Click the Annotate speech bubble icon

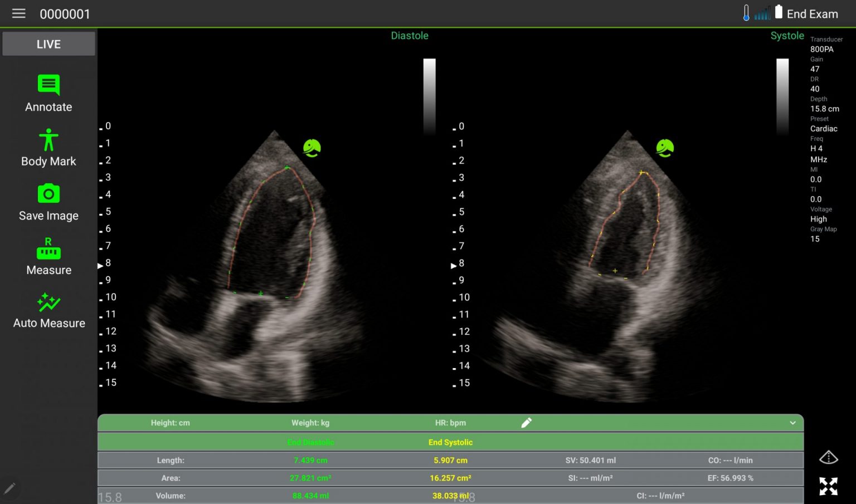48,85
